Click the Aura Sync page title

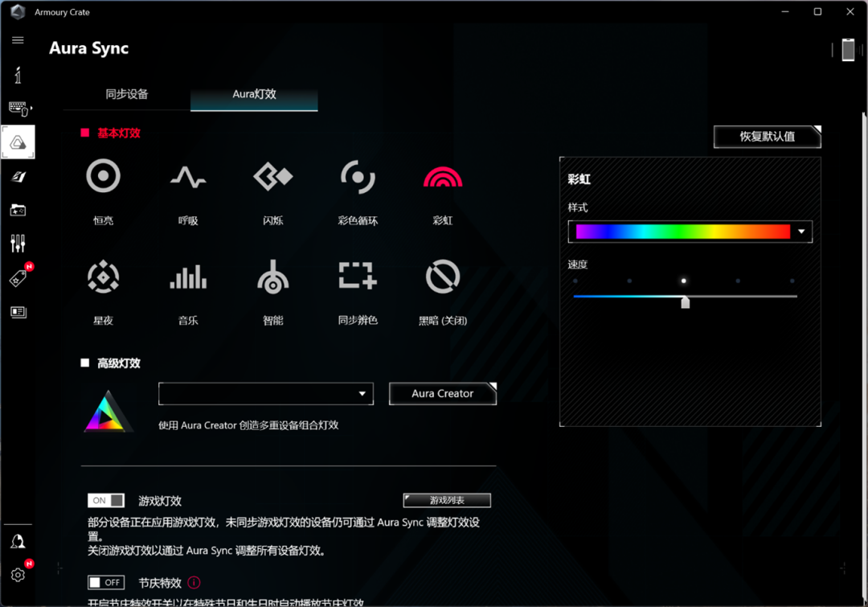[x=88, y=48]
